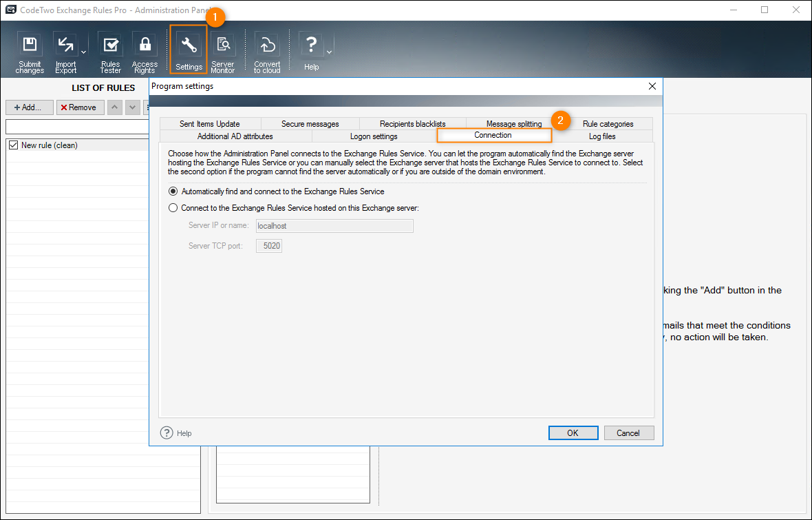Image resolution: width=812 pixels, height=520 pixels.
Task: Switch to the Secure messages tab
Action: [310, 124]
